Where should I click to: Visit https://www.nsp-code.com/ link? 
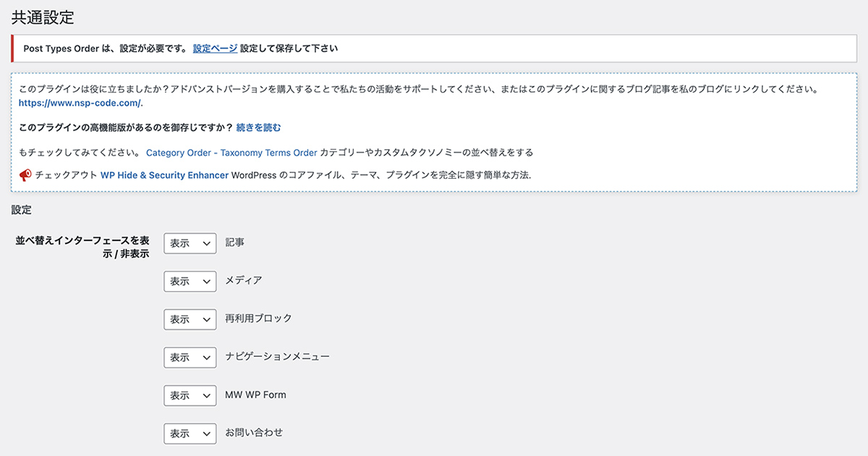(81, 103)
